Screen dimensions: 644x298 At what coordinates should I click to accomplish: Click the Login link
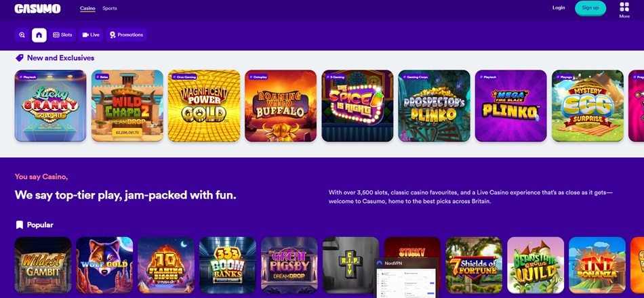click(559, 8)
